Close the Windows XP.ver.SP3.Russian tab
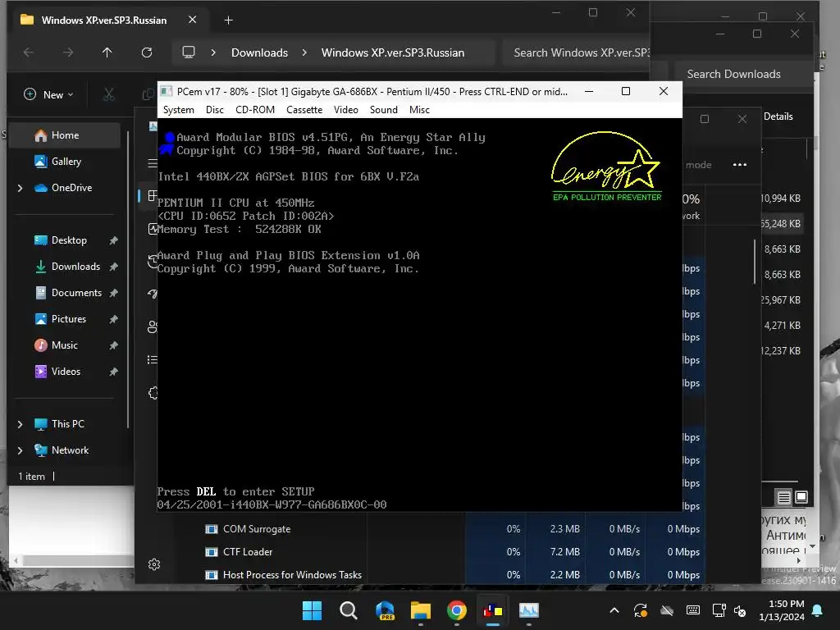The height and width of the screenshot is (630, 840). tap(192, 20)
